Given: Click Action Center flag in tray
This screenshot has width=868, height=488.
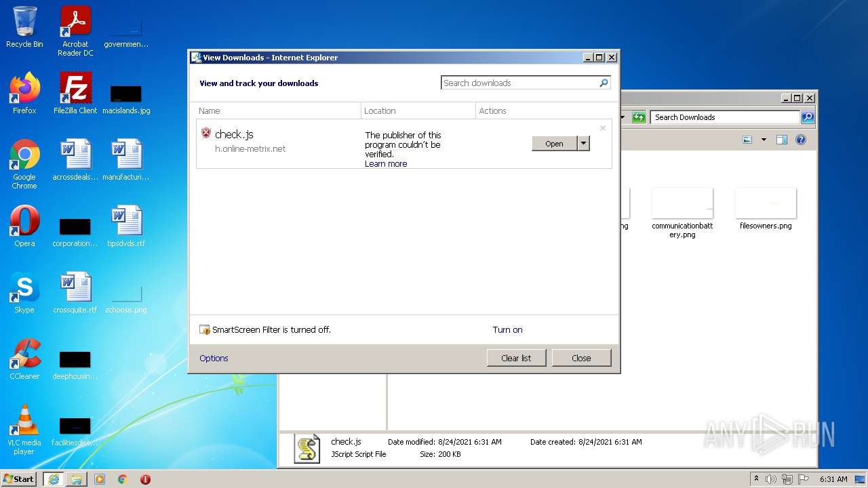Looking at the screenshot, I should pyautogui.click(x=804, y=479).
